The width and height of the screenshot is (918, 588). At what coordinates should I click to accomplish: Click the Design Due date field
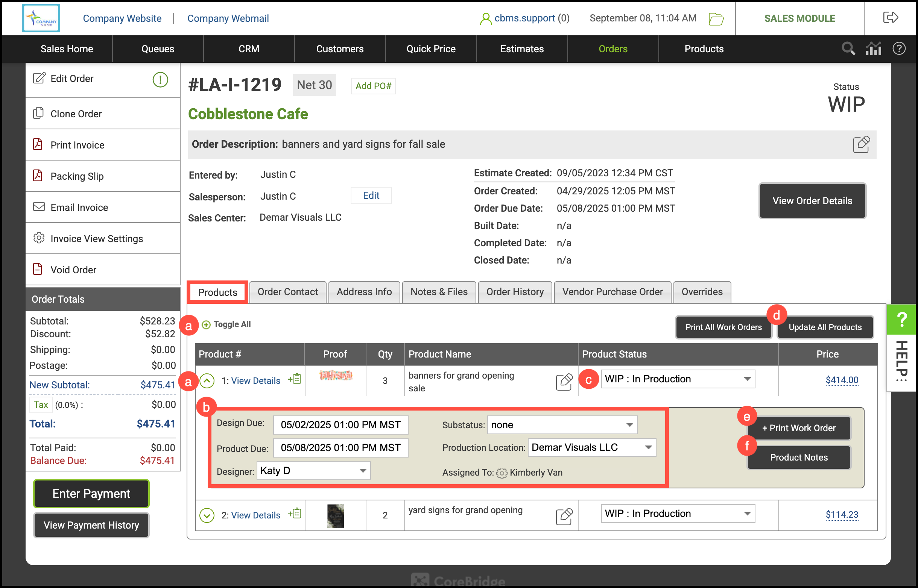[340, 425]
